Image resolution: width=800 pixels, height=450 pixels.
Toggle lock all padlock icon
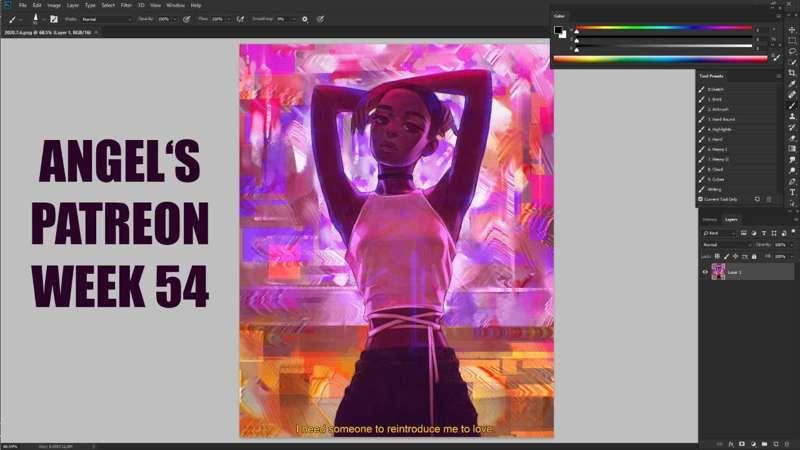[754, 256]
